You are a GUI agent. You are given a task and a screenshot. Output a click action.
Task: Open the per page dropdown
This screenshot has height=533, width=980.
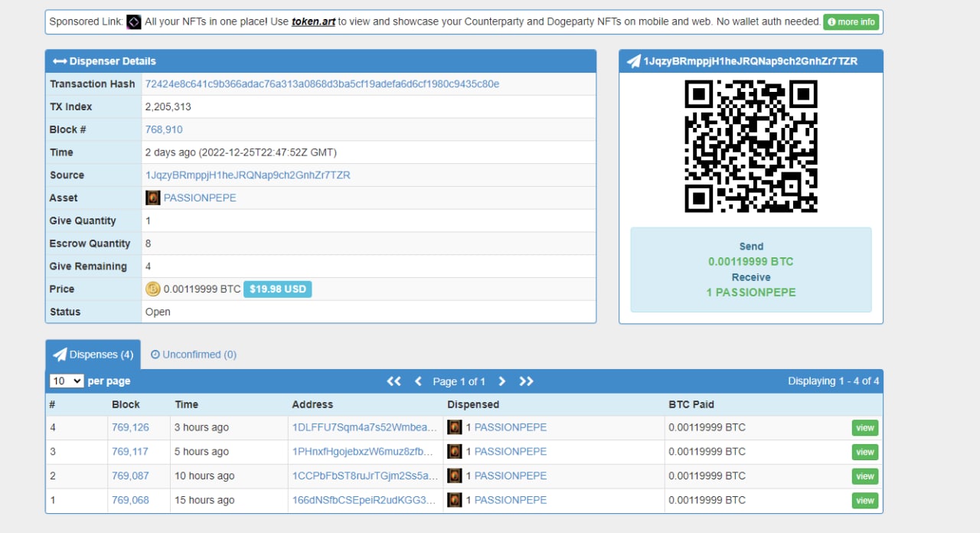67,381
